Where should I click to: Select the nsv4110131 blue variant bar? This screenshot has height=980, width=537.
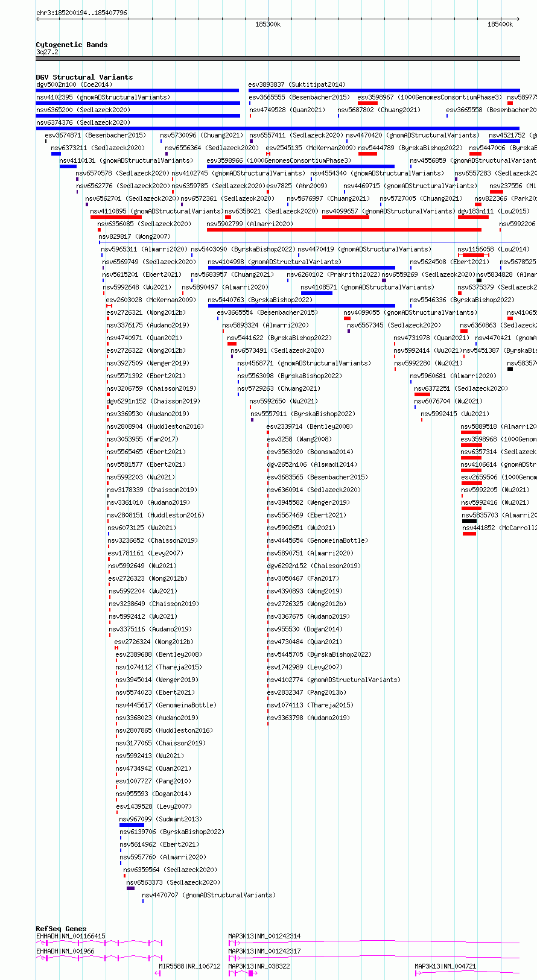click(x=68, y=166)
